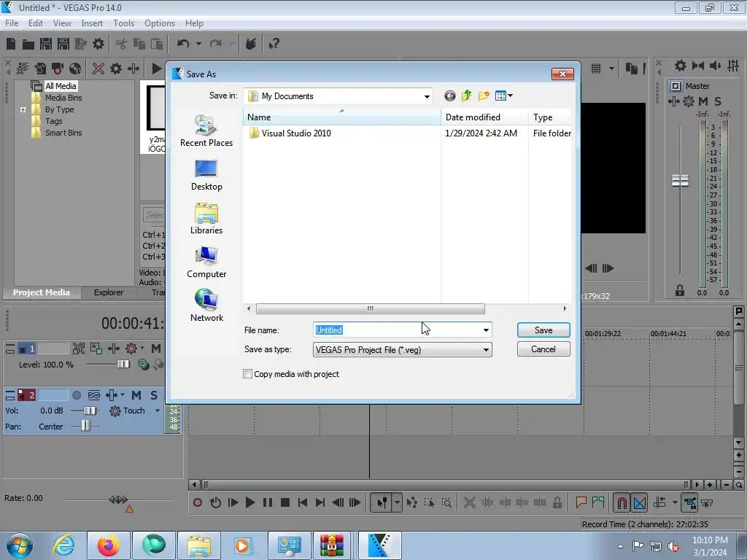
Task: Click the Zoom edit tool magnifier icon
Action: click(x=446, y=502)
